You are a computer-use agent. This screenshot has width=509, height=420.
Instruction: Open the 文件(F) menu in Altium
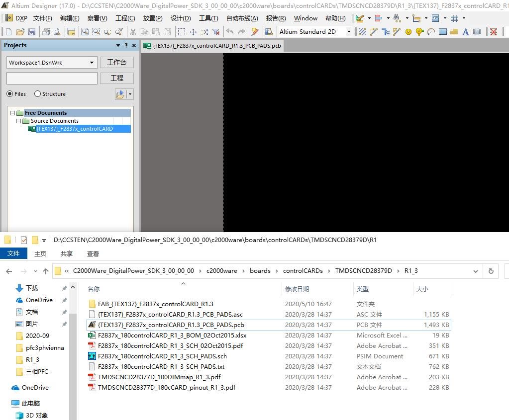(x=42, y=18)
